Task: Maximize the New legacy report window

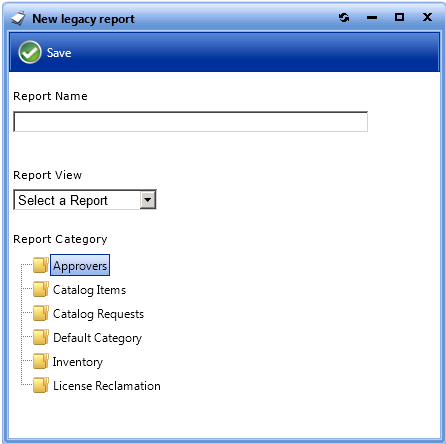Action: click(399, 17)
